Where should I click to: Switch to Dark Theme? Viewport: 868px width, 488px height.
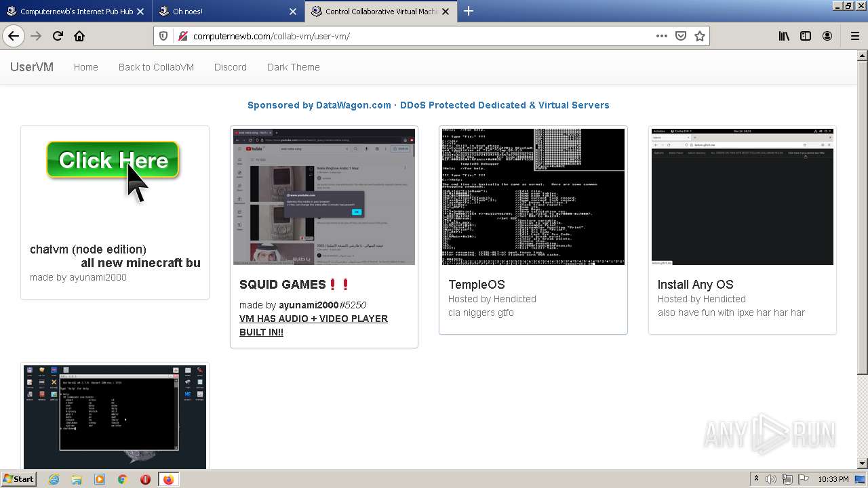(294, 67)
